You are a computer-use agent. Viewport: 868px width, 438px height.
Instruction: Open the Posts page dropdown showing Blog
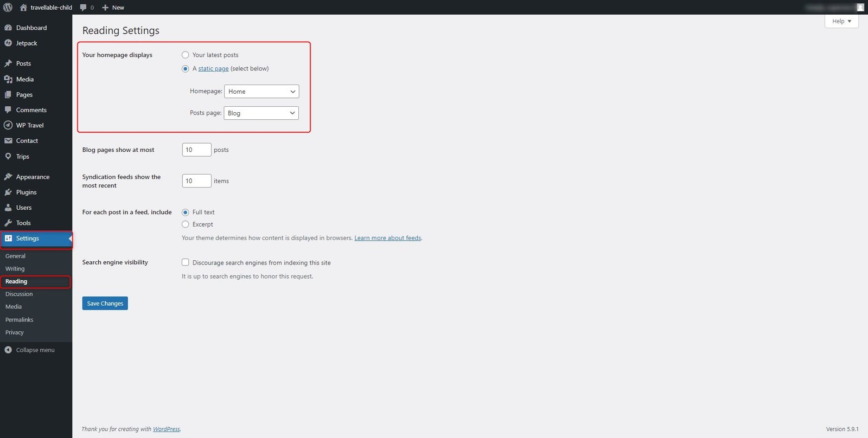pyautogui.click(x=261, y=113)
